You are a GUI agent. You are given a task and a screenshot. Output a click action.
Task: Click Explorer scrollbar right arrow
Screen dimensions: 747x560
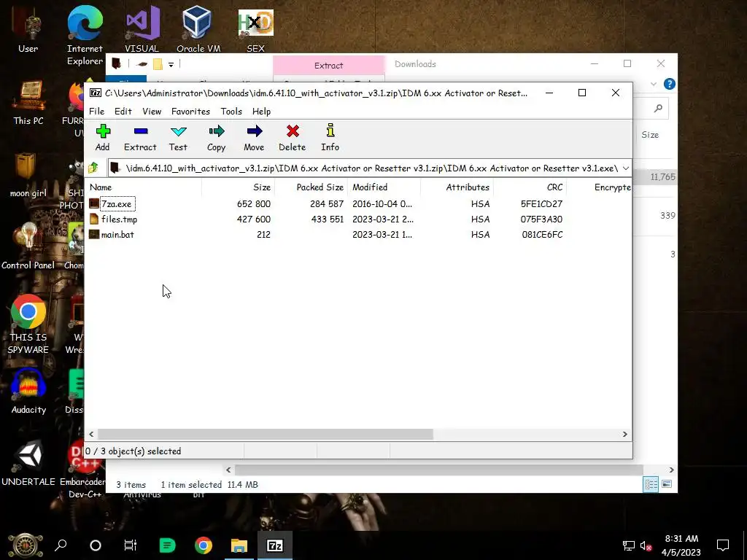point(671,470)
